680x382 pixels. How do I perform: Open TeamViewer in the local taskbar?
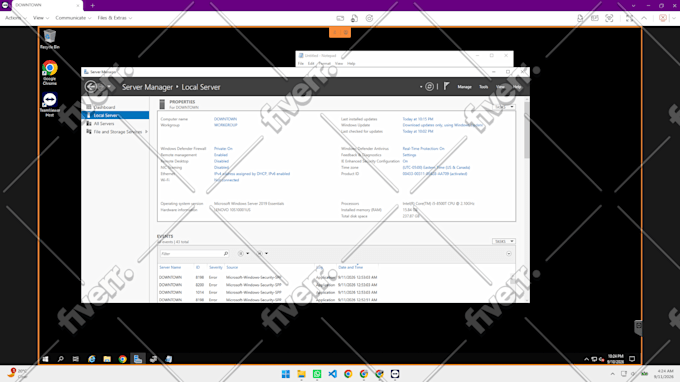[x=395, y=374]
